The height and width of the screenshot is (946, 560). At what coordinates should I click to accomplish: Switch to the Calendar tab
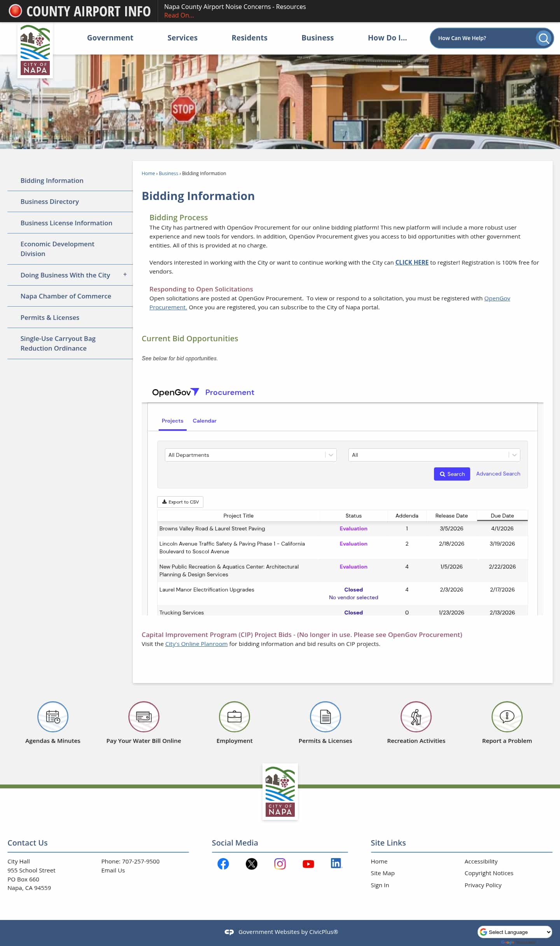coord(205,421)
